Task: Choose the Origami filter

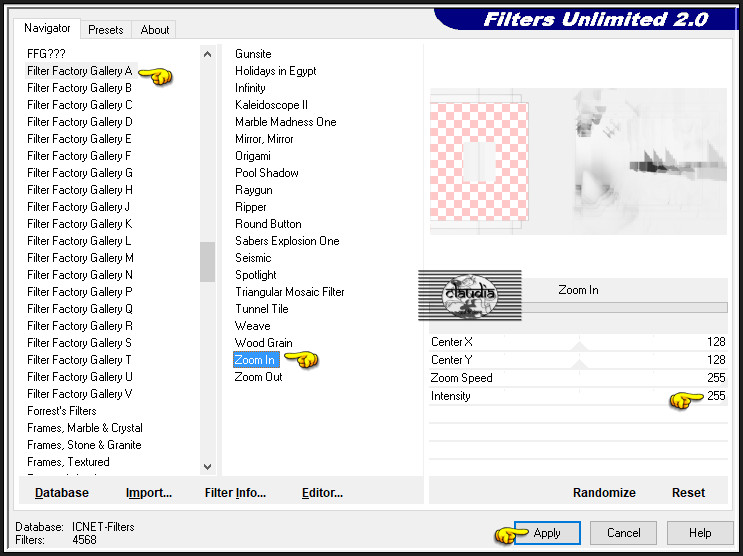Action: pos(253,156)
